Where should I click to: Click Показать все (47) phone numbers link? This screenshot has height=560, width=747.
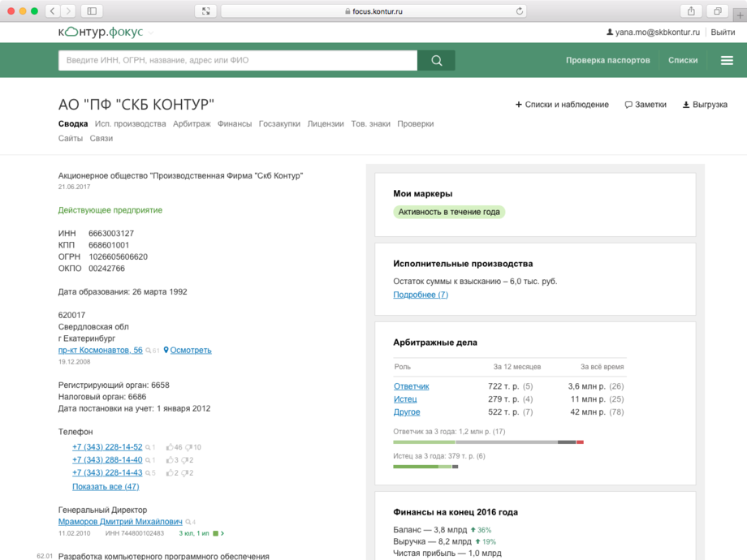pos(106,486)
